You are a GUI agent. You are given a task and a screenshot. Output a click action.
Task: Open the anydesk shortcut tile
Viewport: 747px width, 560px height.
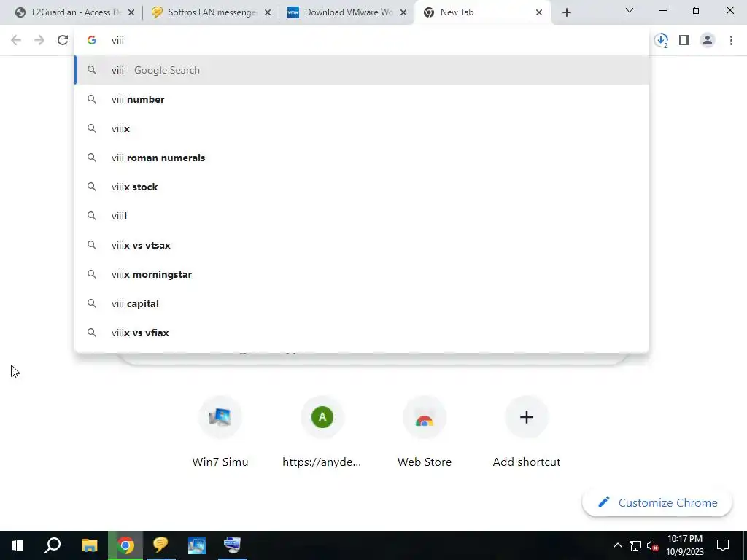click(322, 432)
